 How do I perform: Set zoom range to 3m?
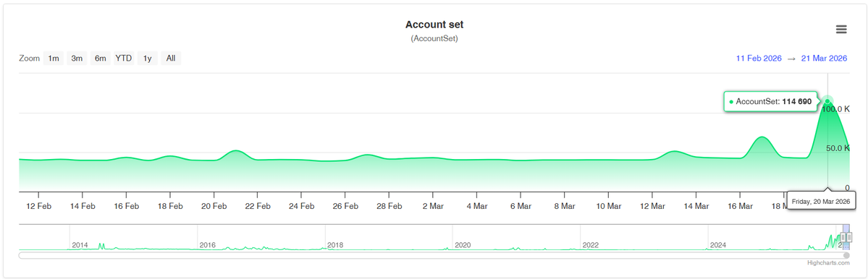77,58
